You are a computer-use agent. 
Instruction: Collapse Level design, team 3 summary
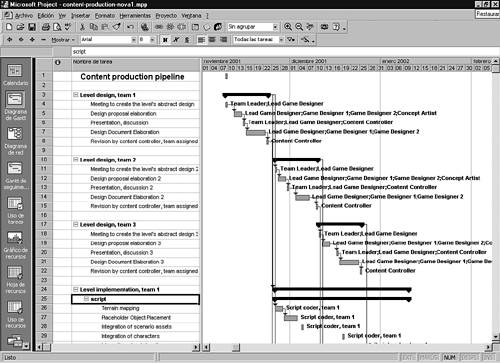76,225
